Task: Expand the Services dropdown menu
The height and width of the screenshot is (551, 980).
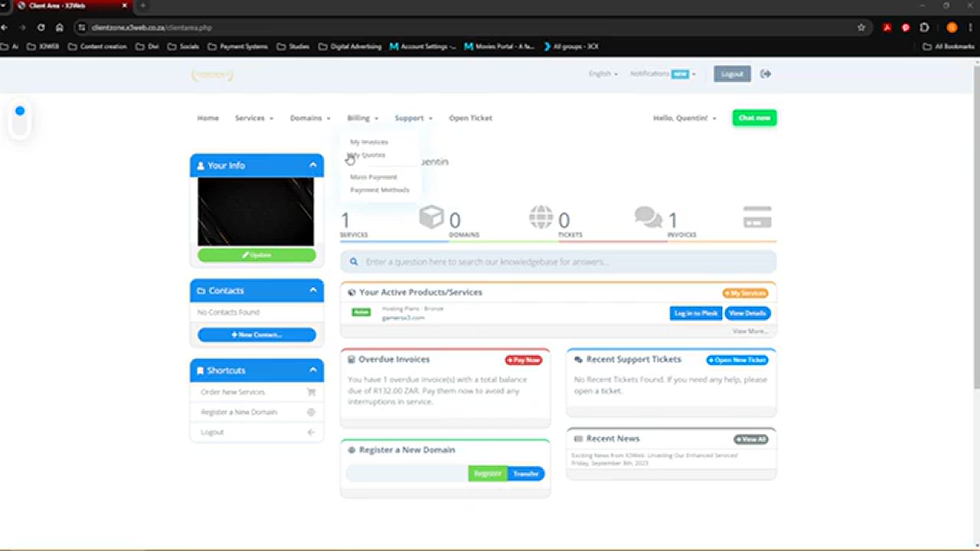Action: 254,118
